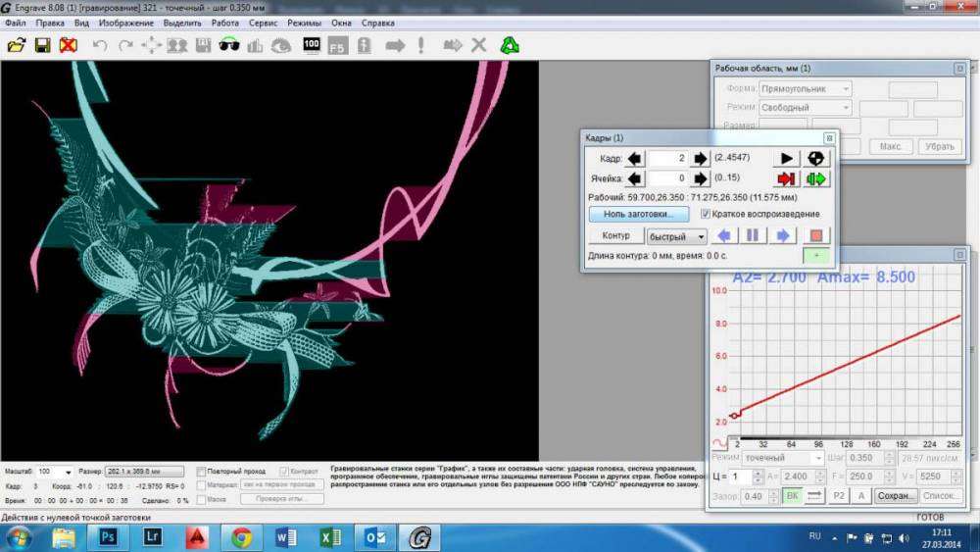The height and width of the screenshot is (552, 980).
Task: Enable the 'Повторный проход' checkbox
Action: [201, 472]
